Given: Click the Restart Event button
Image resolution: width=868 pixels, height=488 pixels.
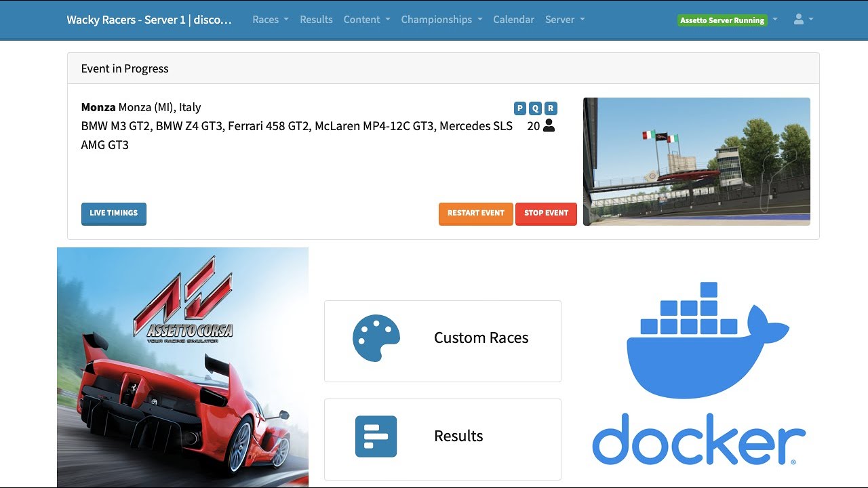Looking at the screenshot, I should click(476, 213).
